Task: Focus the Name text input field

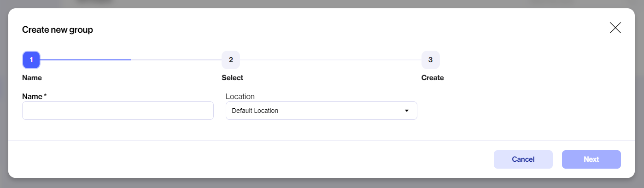Action: coord(118,111)
